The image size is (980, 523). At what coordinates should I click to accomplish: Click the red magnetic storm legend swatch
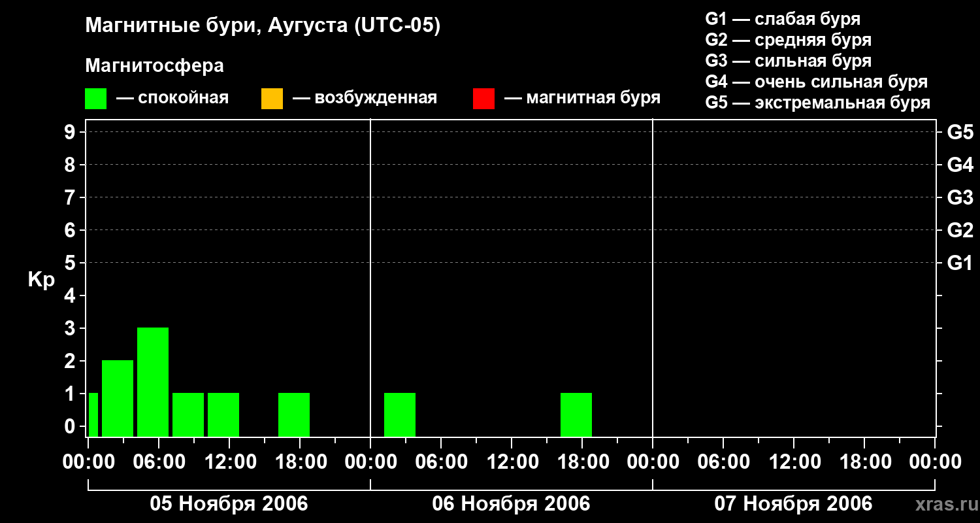pos(483,99)
